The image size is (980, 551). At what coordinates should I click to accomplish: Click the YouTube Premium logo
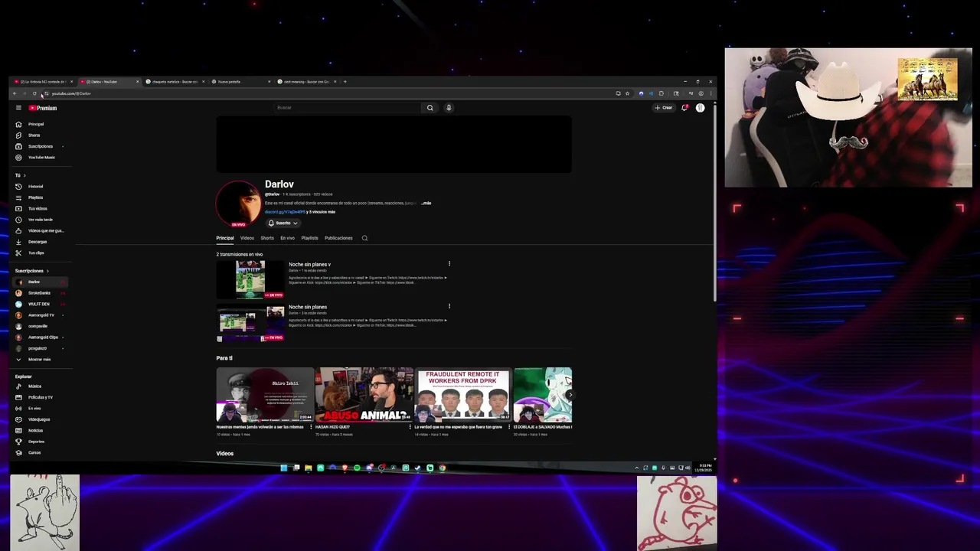[43, 108]
